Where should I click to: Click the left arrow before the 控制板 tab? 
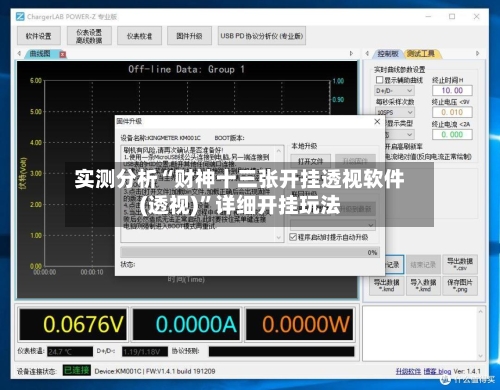(x=367, y=53)
